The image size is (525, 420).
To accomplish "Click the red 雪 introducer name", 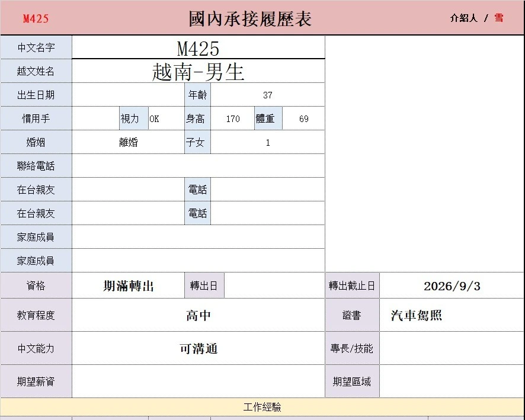I will pos(499,18).
